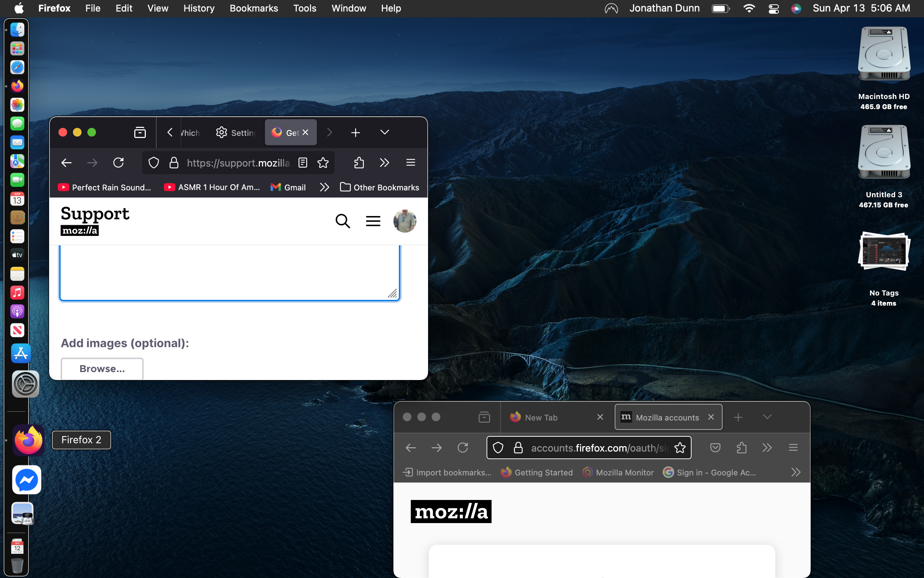Reload the Mozilla accounts page in back window
Screen dimensions: 924x578
463,448
